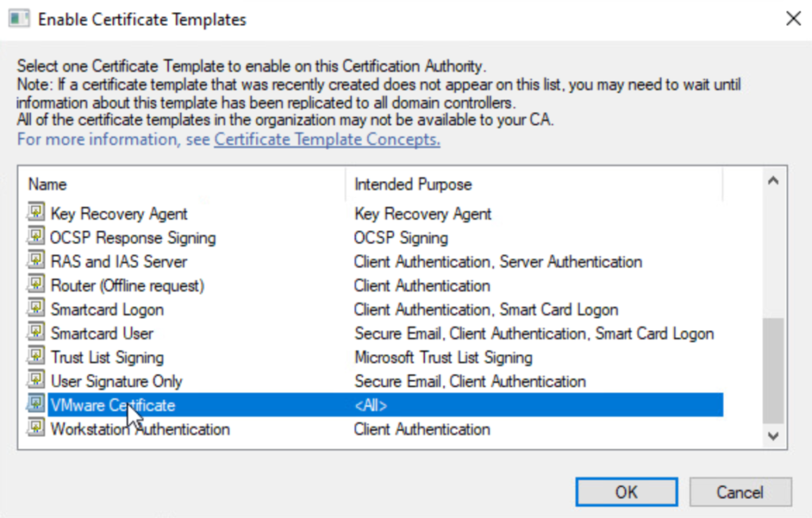Screen dimensions: 812x518
Task: Click the Trust List Signing template icon
Action: [x=36, y=356]
